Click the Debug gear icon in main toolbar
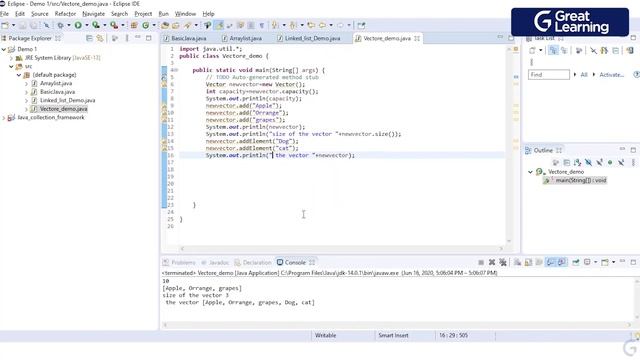640x360 pixels. pos(60,25)
